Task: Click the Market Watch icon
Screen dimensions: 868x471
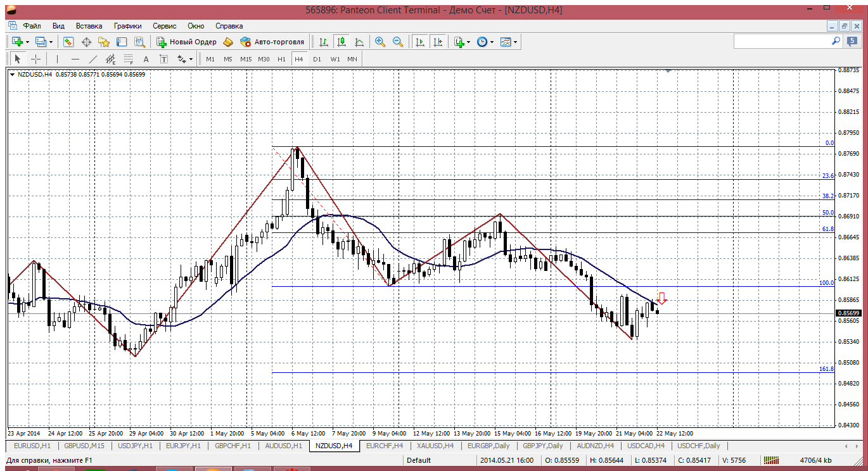Action: (x=68, y=42)
